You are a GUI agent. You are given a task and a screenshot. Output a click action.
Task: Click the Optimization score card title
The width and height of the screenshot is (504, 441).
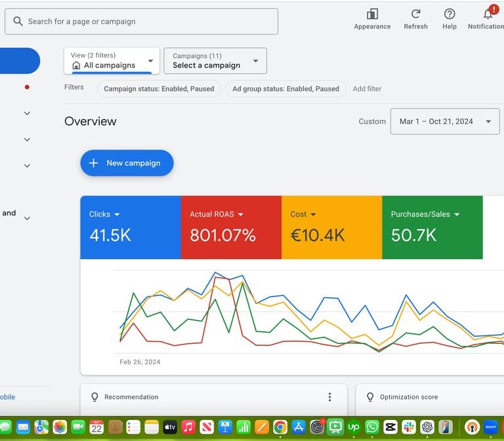click(x=409, y=397)
